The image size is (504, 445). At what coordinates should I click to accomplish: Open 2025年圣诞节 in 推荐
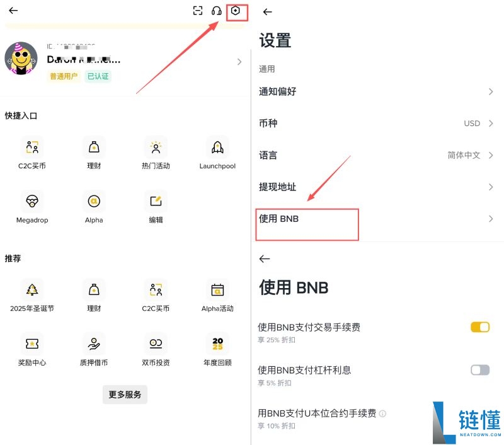(x=32, y=296)
